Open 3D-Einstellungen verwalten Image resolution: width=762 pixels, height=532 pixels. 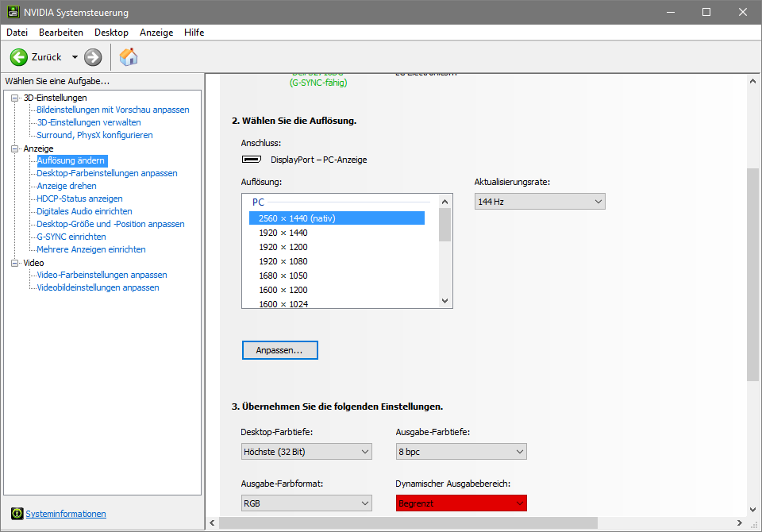click(x=89, y=122)
